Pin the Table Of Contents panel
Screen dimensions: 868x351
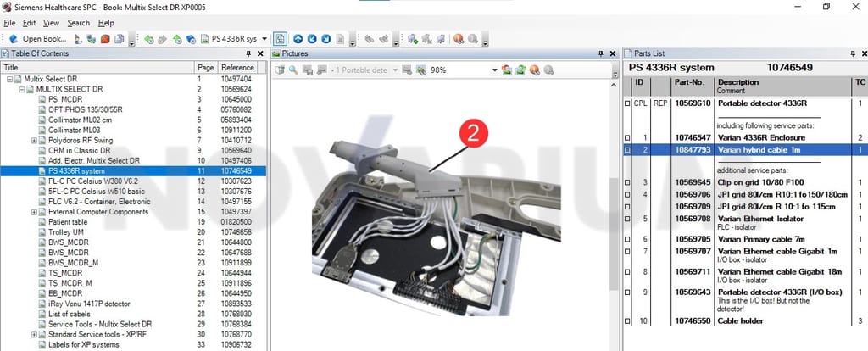[x=248, y=53]
